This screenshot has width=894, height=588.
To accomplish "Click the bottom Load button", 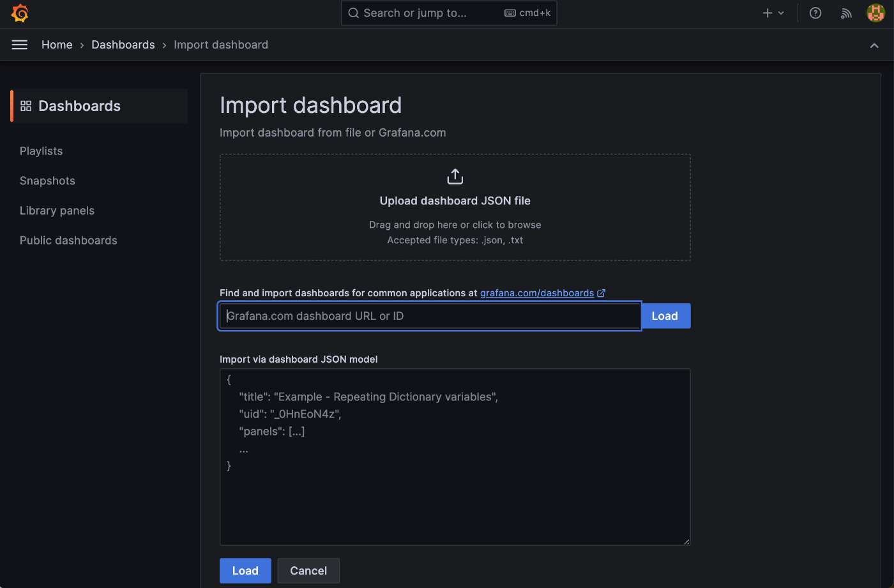I will (x=245, y=571).
